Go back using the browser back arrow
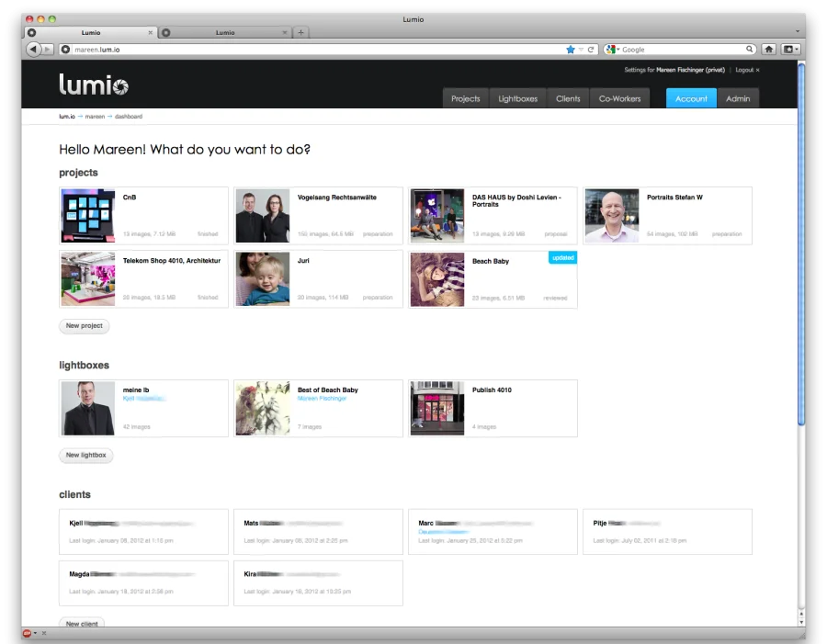 click(x=34, y=49)
